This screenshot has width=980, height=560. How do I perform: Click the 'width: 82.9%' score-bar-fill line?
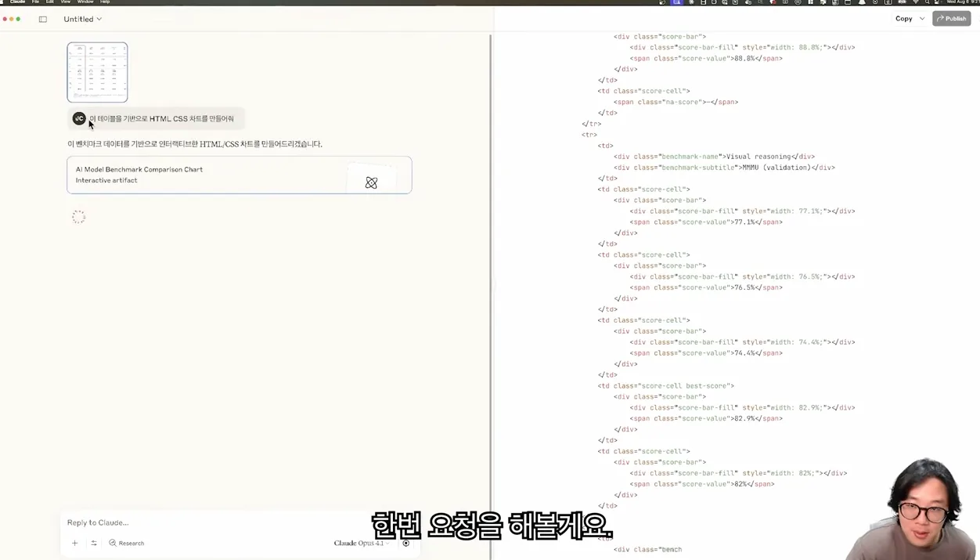point(742,408)
